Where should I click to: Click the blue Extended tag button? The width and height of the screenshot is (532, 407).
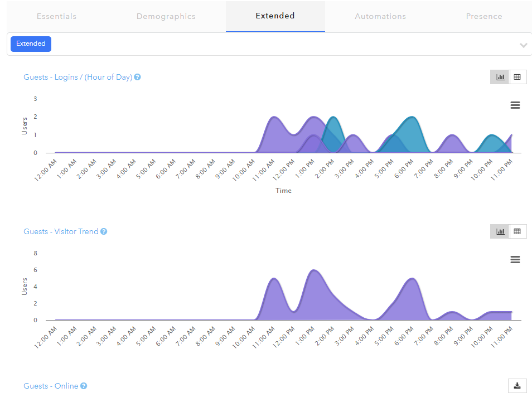click(x=31, y=43)
